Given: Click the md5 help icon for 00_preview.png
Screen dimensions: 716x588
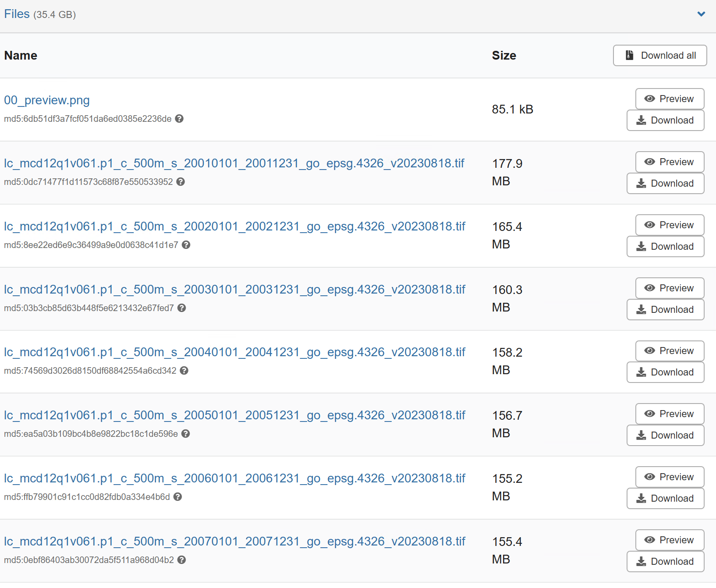Looking at the screenshot, I should pyautogui.click(x=179, y=119).
